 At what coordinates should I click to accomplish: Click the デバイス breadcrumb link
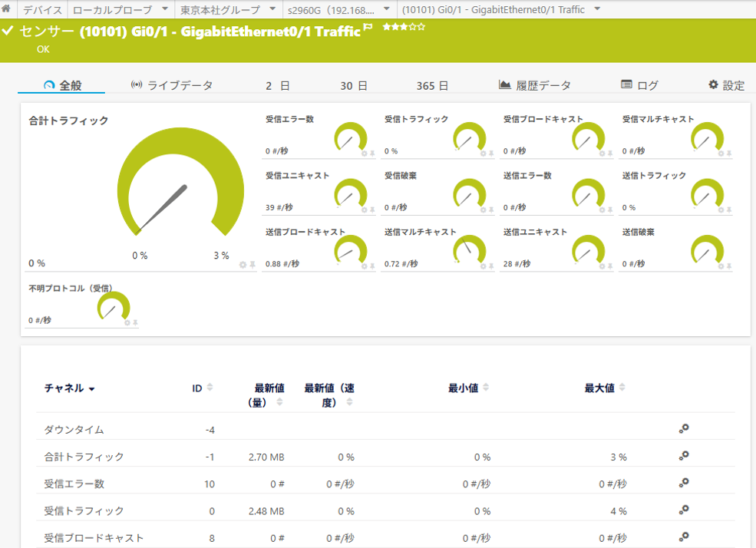42,10
